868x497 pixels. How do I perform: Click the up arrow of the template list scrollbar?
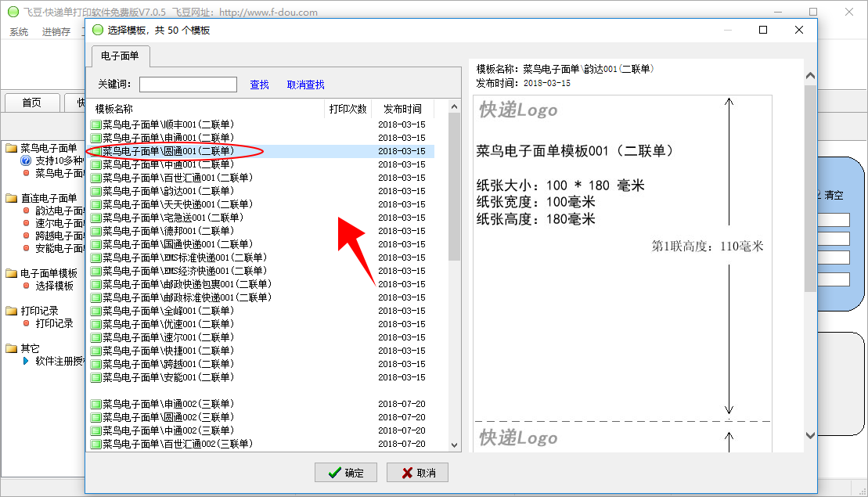pos(455,106)
